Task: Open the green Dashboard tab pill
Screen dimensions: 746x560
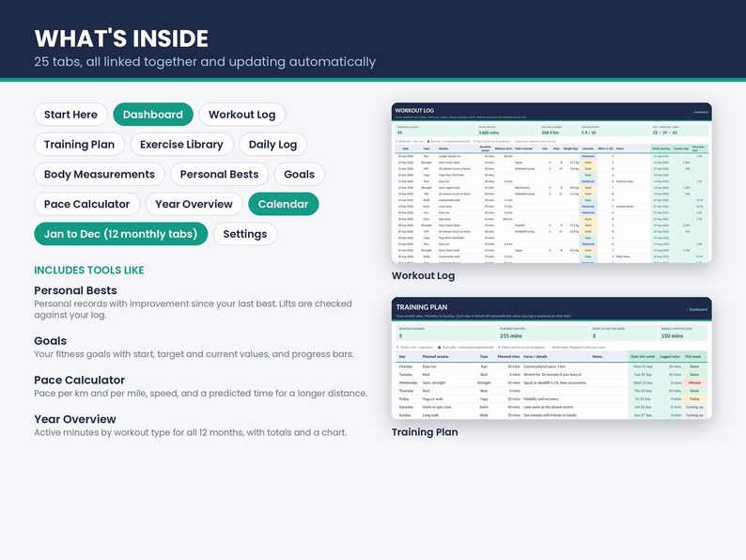Action: pyautogui.click(x=153, y=115)
